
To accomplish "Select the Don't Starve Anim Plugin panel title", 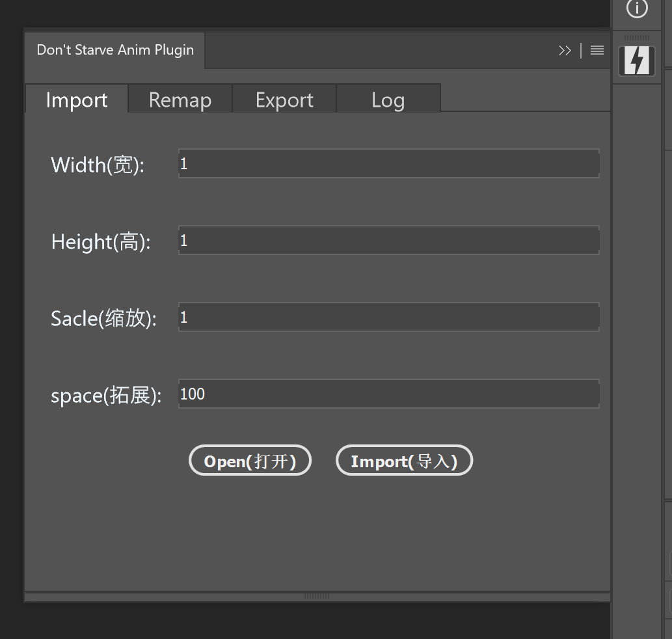I will pyautogui.click(x=115, y=50).
